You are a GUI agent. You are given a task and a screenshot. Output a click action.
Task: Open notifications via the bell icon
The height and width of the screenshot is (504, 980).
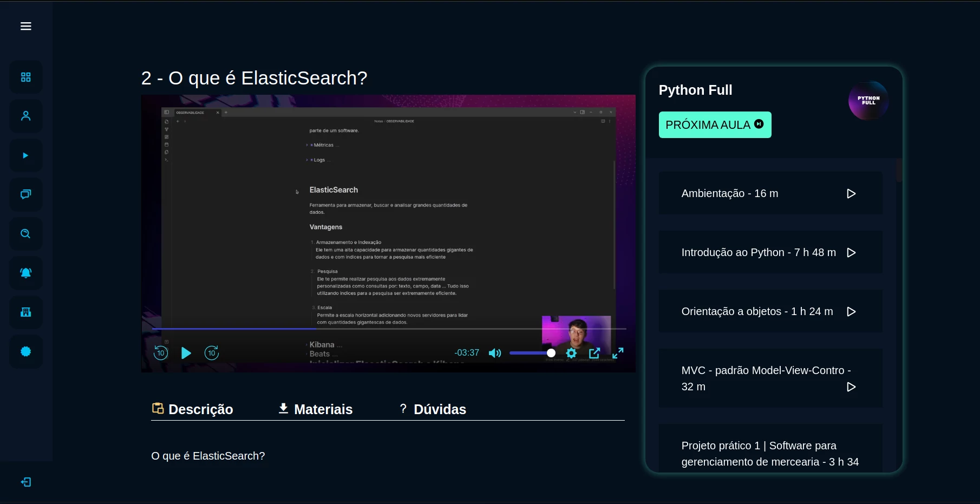[x=25, y=273]
